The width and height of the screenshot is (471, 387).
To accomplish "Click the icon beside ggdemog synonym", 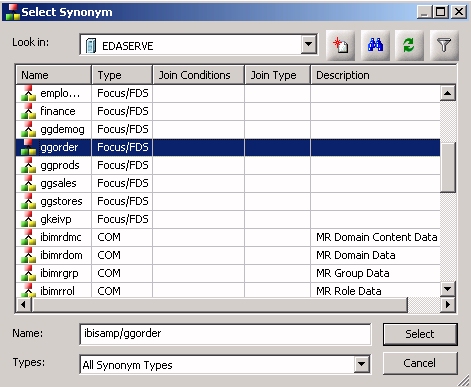I will (28, 129).
